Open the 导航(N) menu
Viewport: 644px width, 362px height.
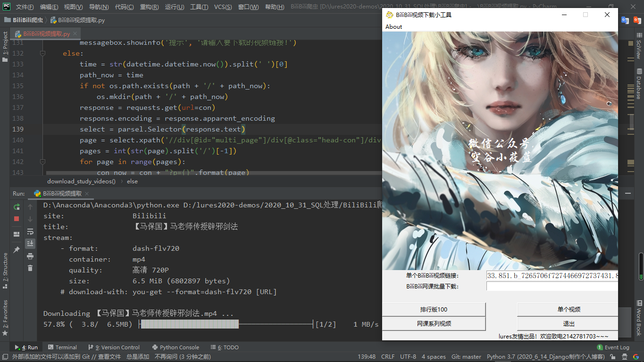pos(99,7)
